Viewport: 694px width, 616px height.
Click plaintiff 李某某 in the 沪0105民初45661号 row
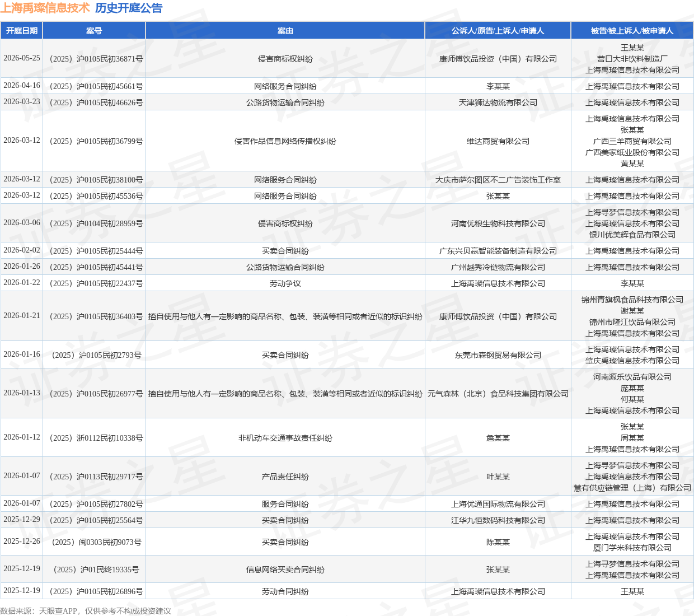pos(498,86)
